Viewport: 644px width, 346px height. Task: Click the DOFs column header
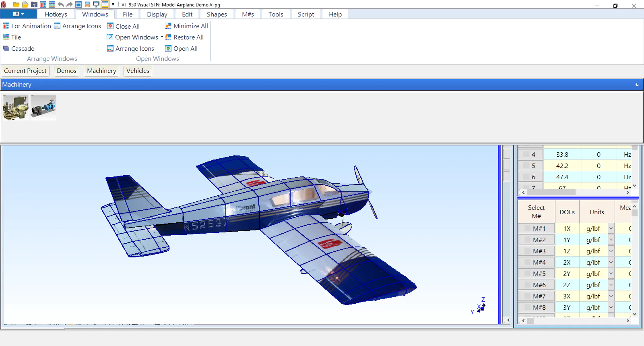[x=567, y=212]
